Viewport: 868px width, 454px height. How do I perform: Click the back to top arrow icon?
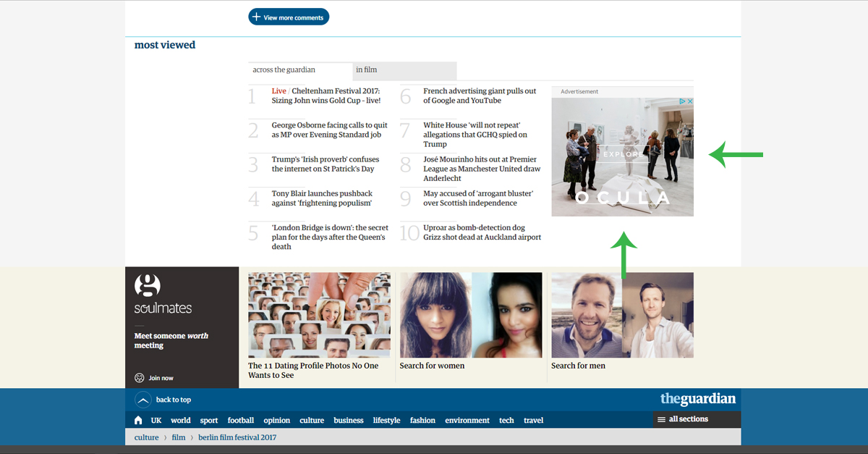click(143, 400)
